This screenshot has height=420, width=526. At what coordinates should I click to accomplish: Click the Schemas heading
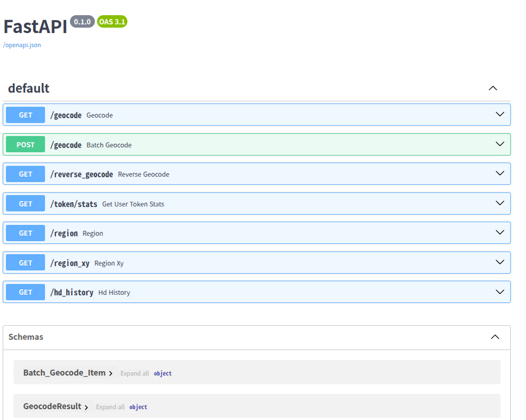(x=26, y=337)
